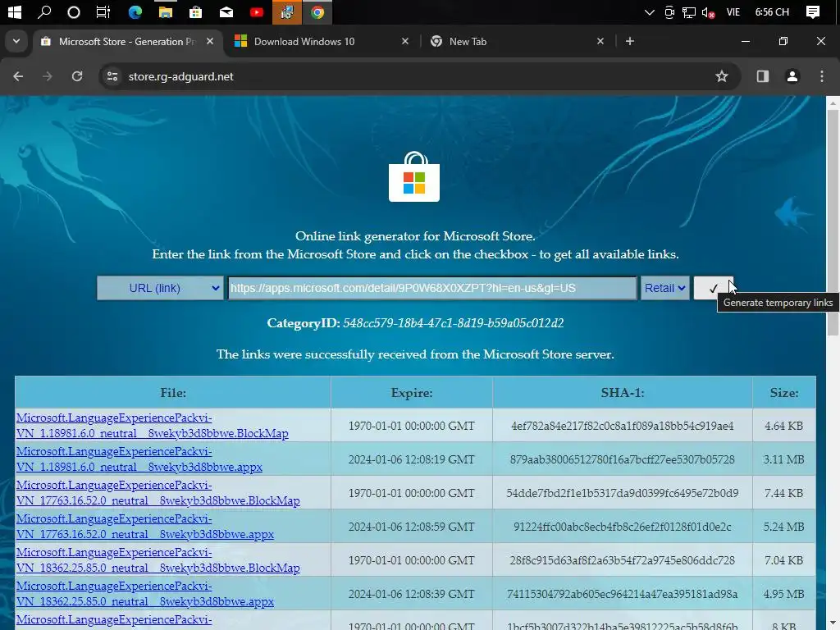Open 18362.25.85.0 BlockMap file link
Image resolution: width=840 pixels, height=630 pixels.
pyautogui.click(x=158, y=559)
